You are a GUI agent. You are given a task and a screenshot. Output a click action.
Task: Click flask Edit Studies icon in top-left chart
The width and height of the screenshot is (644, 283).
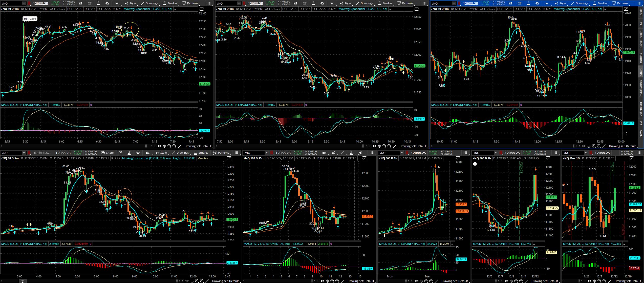pyautogui.click(x=98, y=3)
